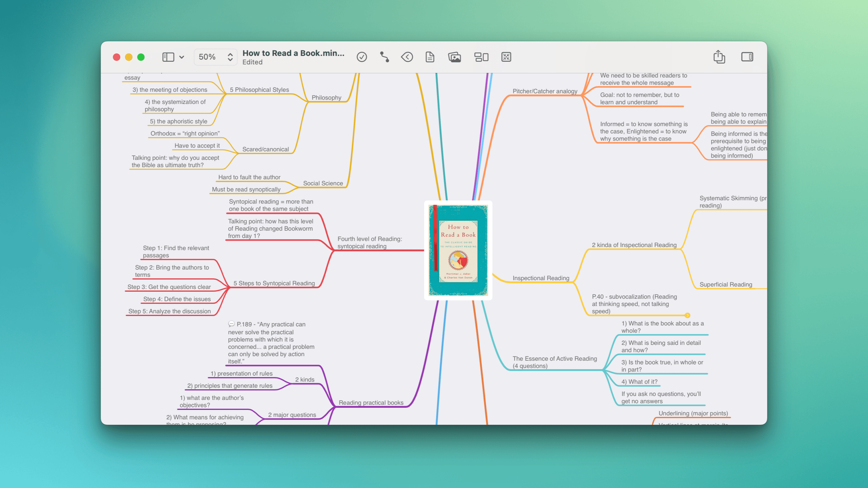Select 2) What is being said in detail and how?
The width and height of the screenshot is (868, 488).
click(x=661, y=346)
